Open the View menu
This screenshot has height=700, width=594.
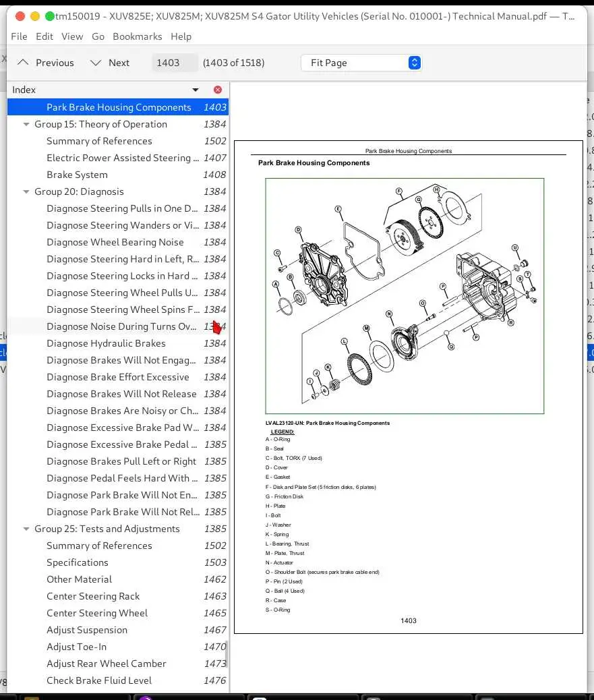tap(72, 36)
